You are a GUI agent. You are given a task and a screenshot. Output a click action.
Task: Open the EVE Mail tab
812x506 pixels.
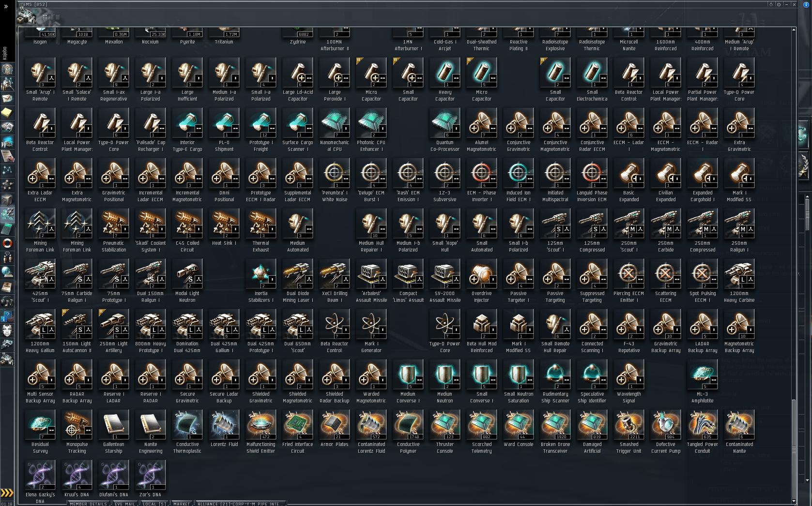coord(125,504)
